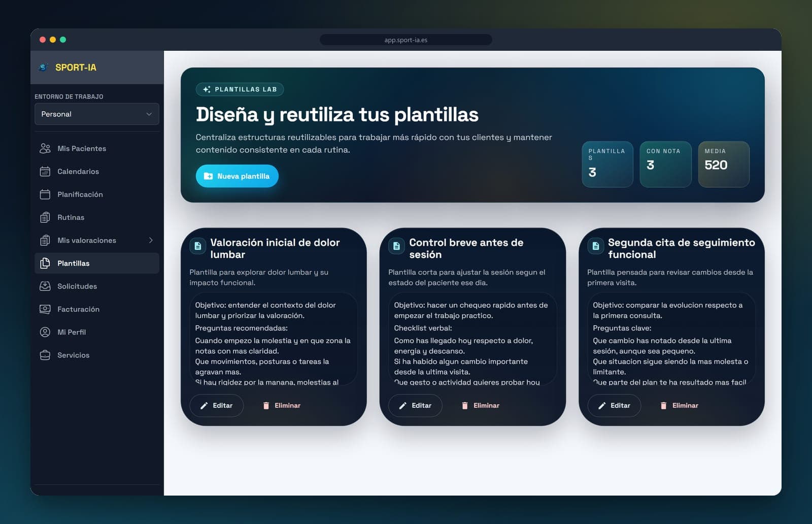Click pencil icon on Control breve card
The height and width of the screenshot is (524, 812).
click(x=403, y=406)
